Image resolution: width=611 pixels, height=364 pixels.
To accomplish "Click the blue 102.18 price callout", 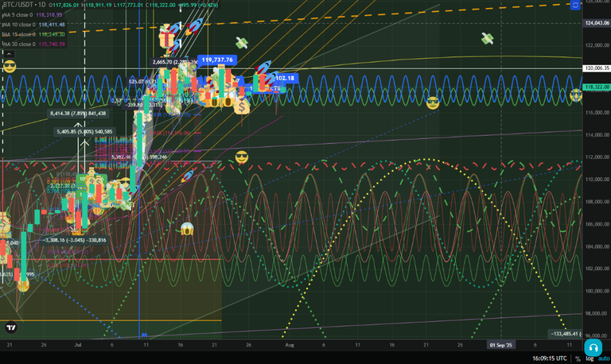I will tap(285, 78).
